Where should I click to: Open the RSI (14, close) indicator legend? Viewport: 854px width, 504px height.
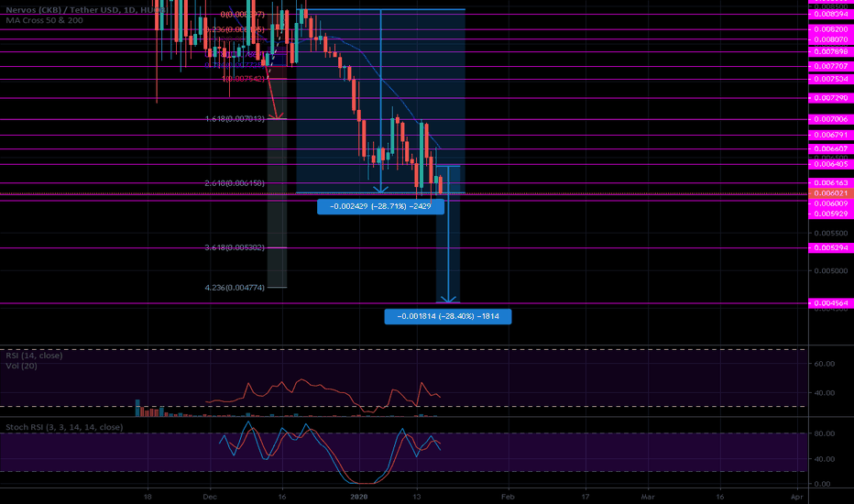(x=34, y=356)
